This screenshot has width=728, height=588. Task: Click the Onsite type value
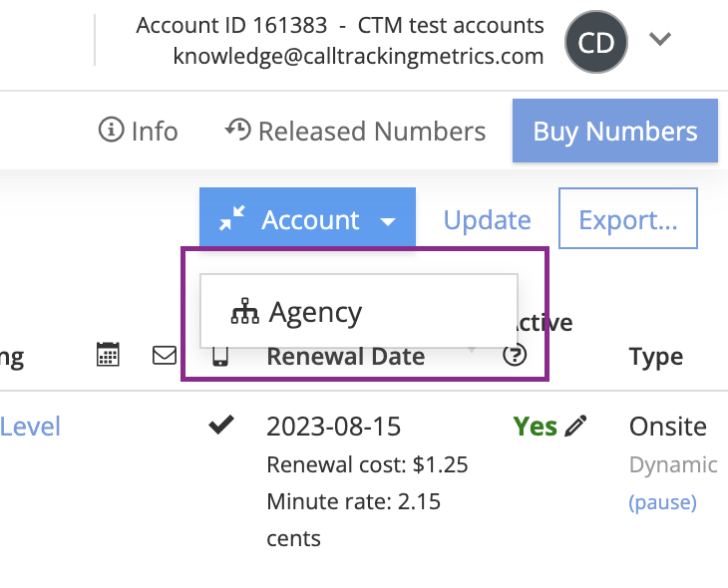coord(667,427)
